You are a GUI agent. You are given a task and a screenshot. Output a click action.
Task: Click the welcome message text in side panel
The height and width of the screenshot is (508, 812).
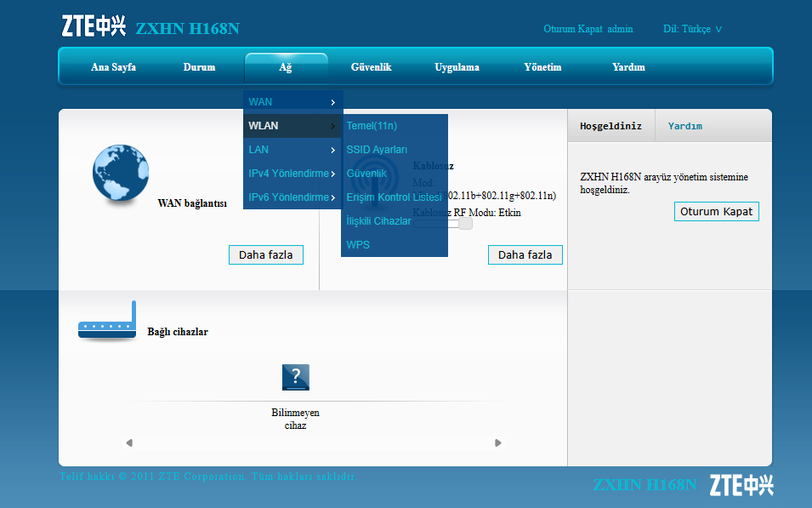664,184
